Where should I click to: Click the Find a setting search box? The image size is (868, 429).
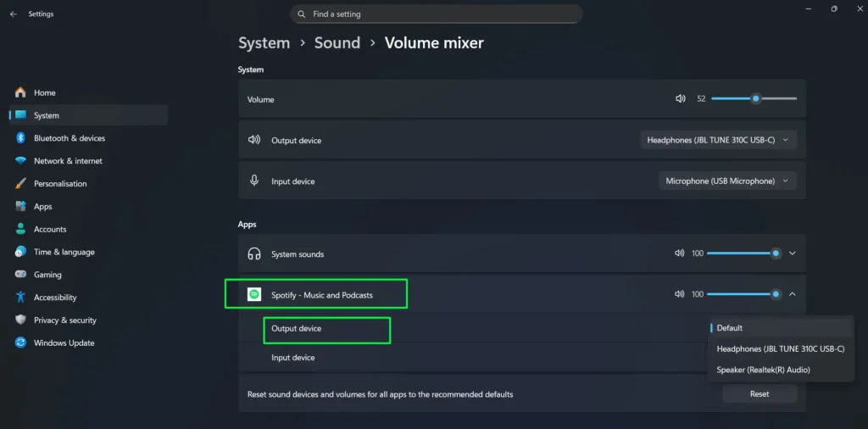point(437,14)
